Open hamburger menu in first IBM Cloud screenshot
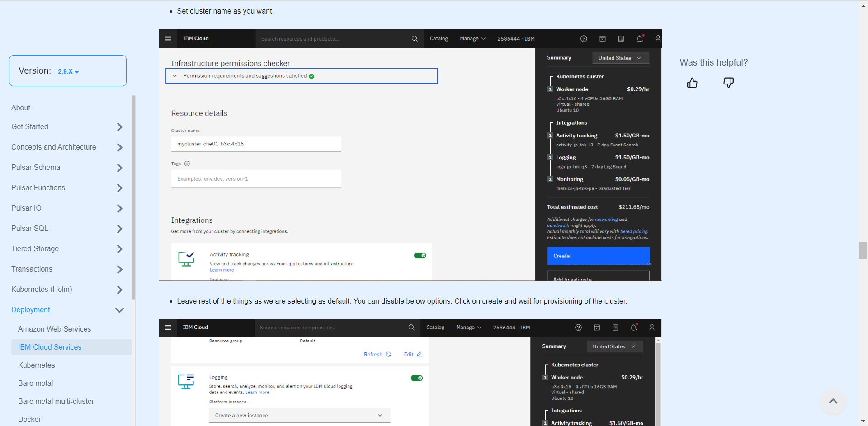The height and width of the screenshot is (426, 868). pyautogui.click(x=168, y=38)
